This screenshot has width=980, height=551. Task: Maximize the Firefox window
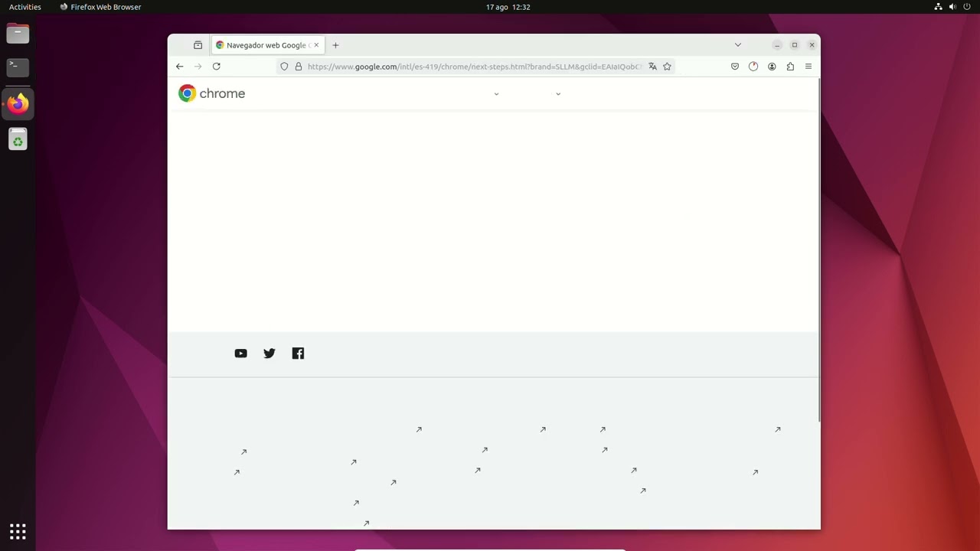click(795, 45)
